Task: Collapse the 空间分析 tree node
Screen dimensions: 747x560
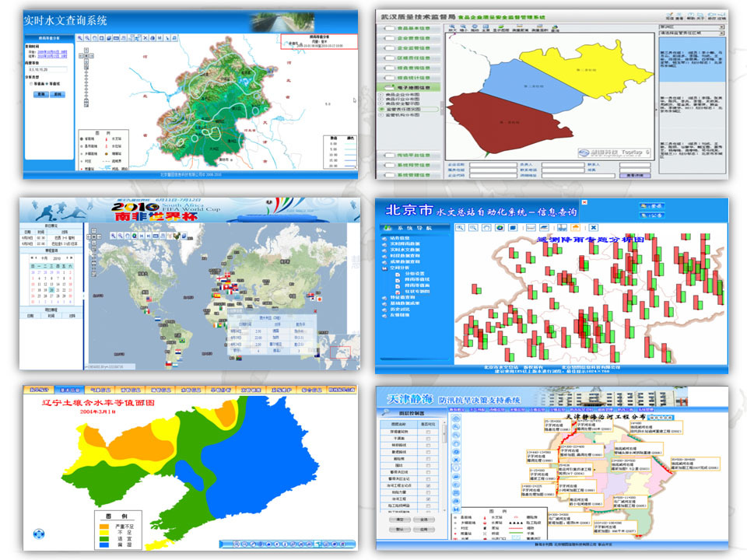Action: 384,268
